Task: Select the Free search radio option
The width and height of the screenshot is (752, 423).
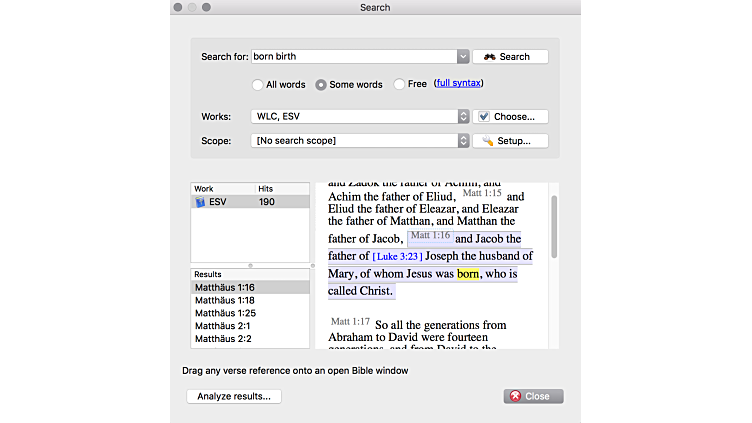Action: click(x=400, y=85)
